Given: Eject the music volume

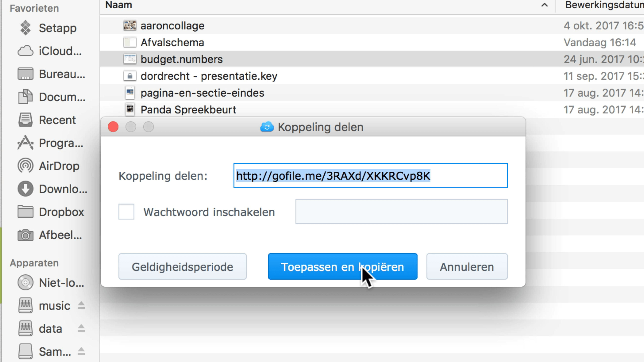Looking at the screenshot, I should (x=81, y=306).
